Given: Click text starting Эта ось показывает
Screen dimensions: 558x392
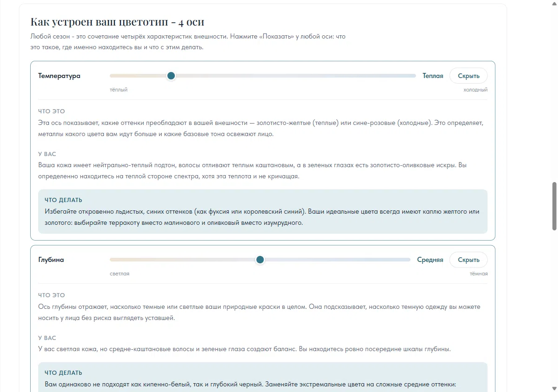Looking at the screenshot, I should (261, 128).
